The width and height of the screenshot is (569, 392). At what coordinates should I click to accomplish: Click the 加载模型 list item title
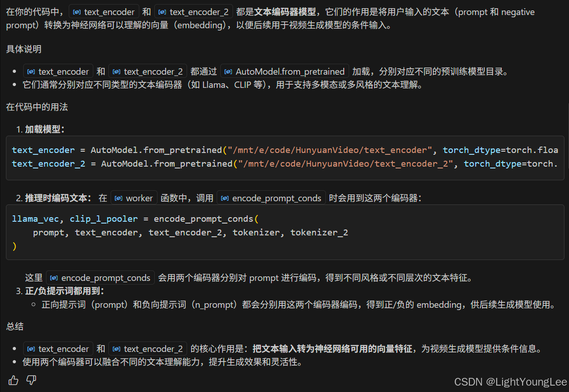[45, 129]
